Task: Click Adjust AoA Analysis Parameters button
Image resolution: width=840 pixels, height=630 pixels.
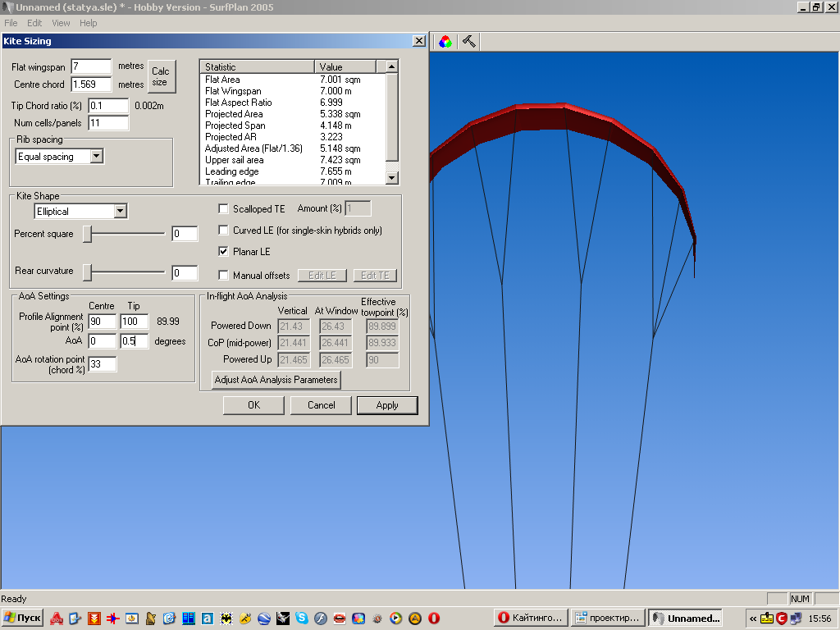Action: click(x=276, y=380)
